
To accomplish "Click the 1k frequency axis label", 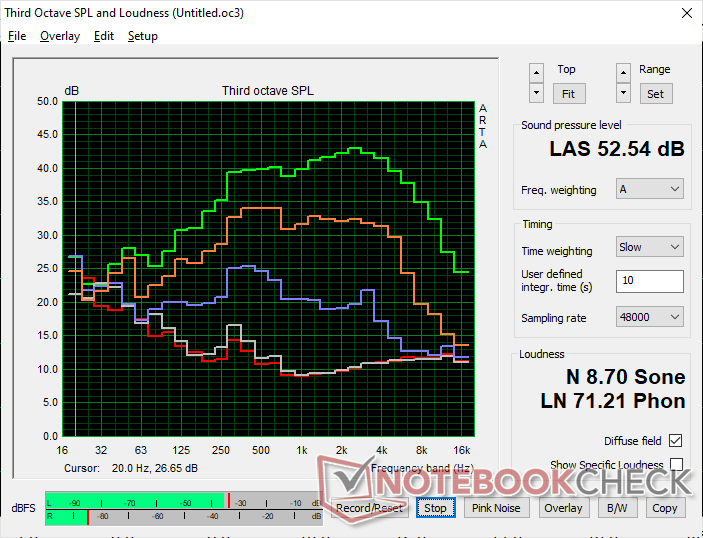I will point(301,450).
